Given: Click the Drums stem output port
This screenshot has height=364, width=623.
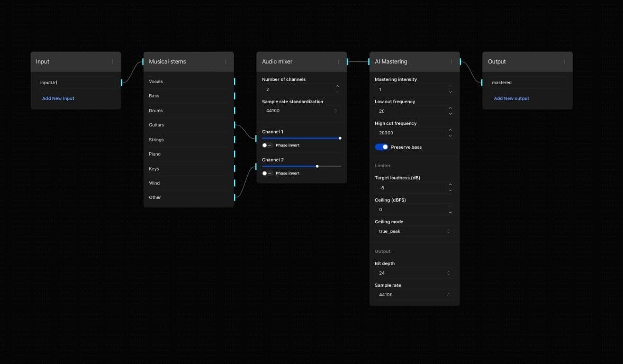Looking at the screenshot, I should point(234,111).
